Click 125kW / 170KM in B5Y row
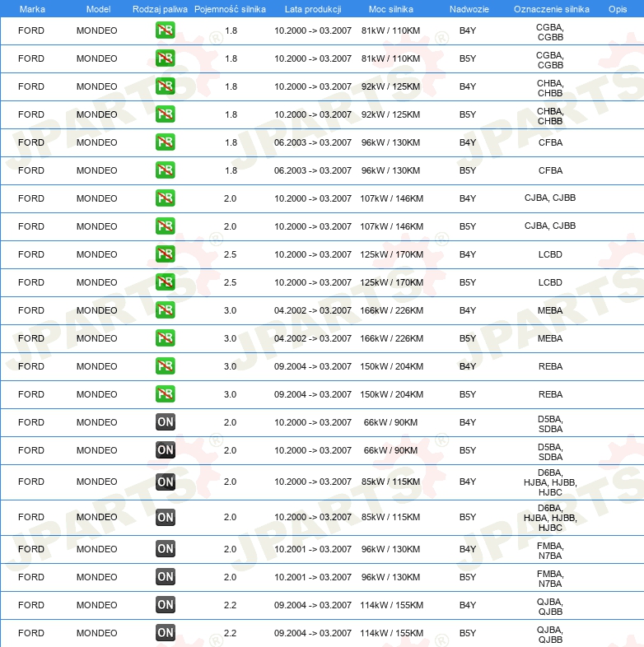 tap(391, 282)
